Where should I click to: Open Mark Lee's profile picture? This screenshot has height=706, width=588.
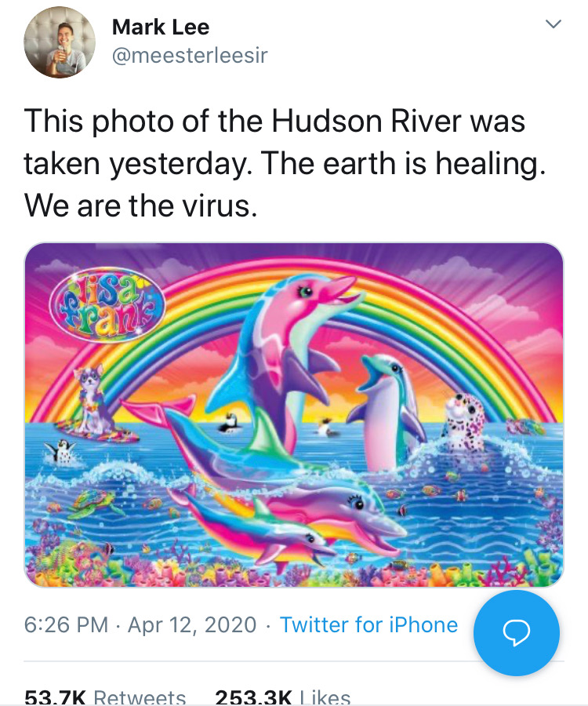pos(60,42)
